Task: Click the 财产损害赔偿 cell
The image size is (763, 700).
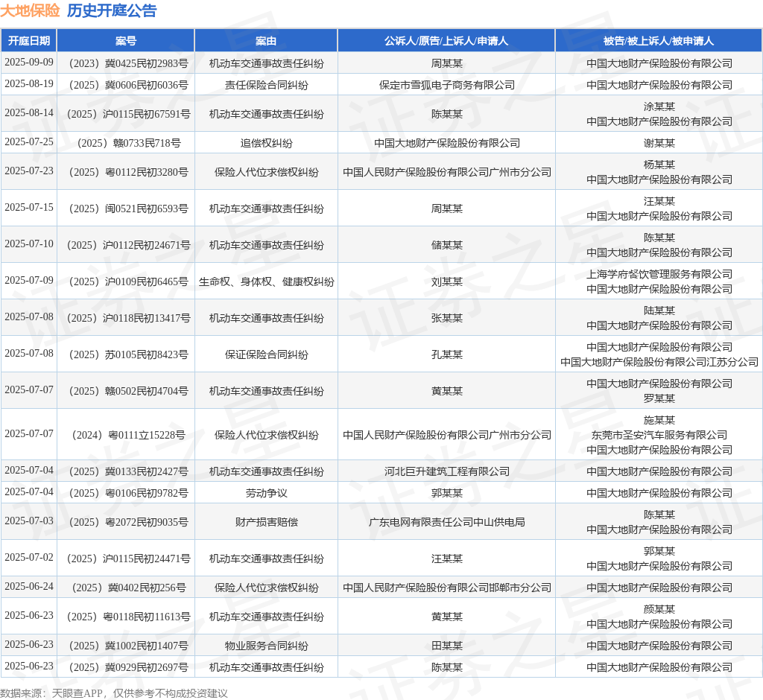Action: tap(266, 523)
